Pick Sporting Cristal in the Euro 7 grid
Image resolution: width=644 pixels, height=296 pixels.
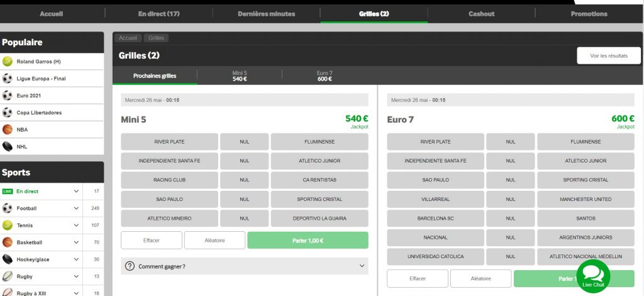[x=586, y=180]
